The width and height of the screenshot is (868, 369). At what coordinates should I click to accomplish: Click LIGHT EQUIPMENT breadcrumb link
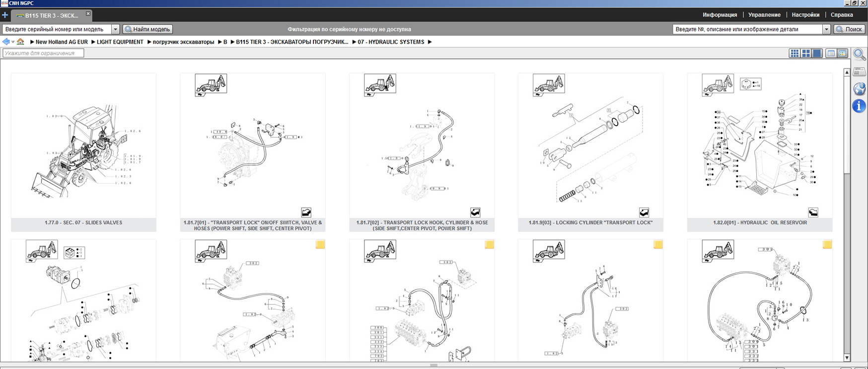point(120,42)
